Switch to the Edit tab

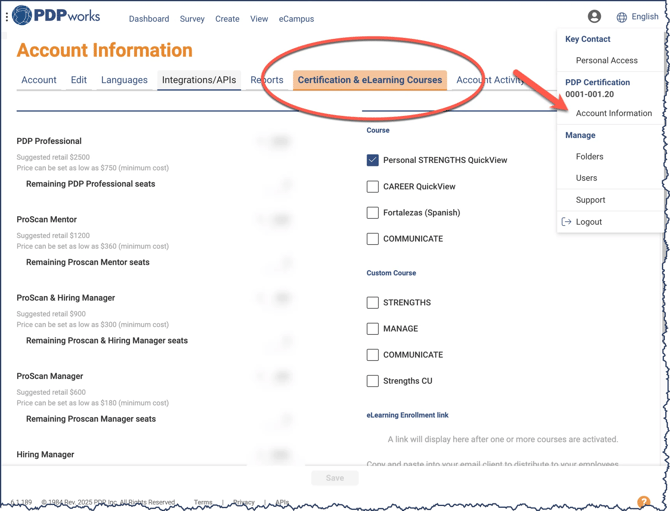coord(79,80)
